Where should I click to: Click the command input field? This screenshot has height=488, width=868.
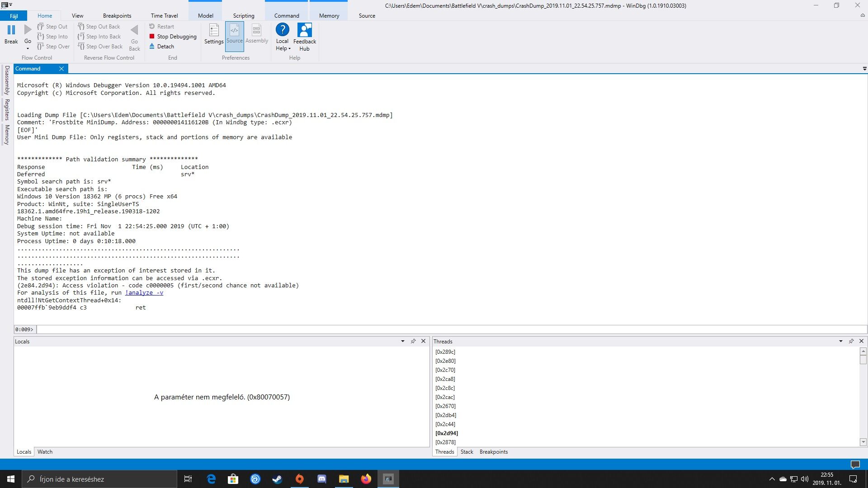451,329
